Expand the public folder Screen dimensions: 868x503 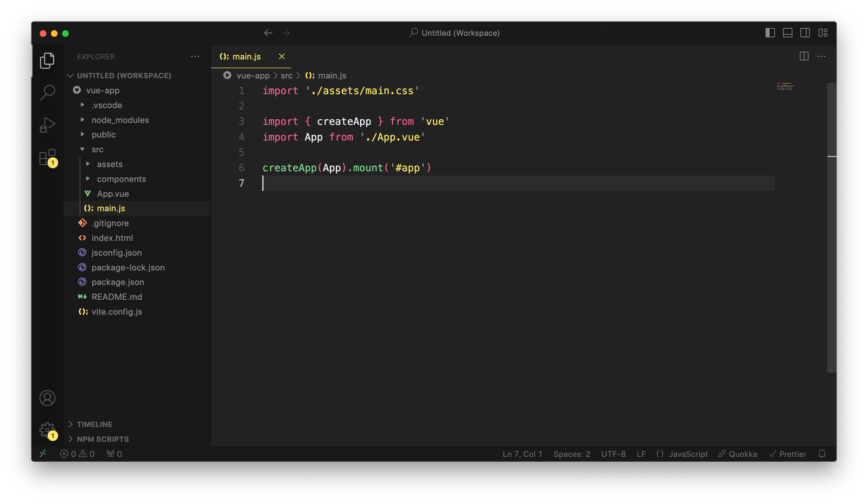[x=82, y=134]
